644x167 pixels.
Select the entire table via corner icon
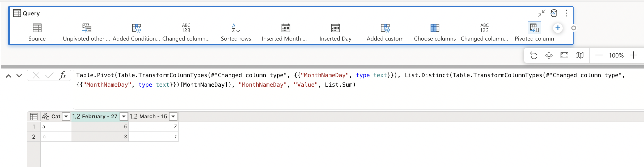pyautogui.click(x=34, y=116)
